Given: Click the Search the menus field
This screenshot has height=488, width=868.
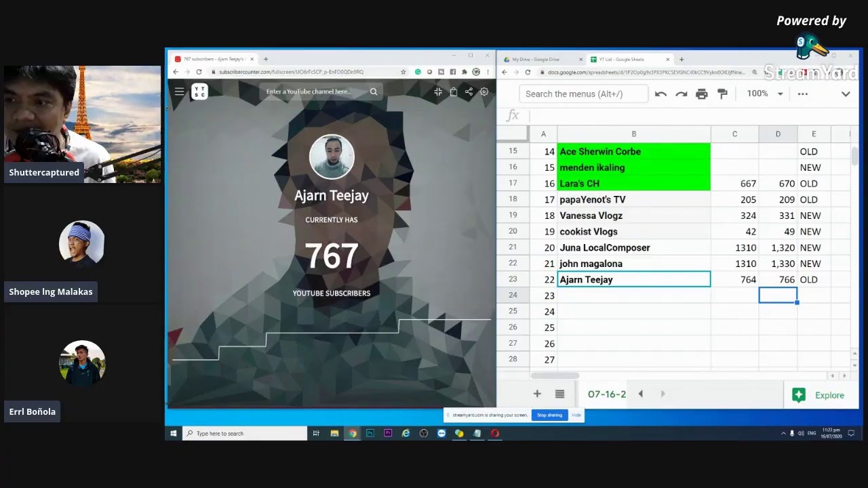Looking at the screenshot, I should click(x=584, y=94).
